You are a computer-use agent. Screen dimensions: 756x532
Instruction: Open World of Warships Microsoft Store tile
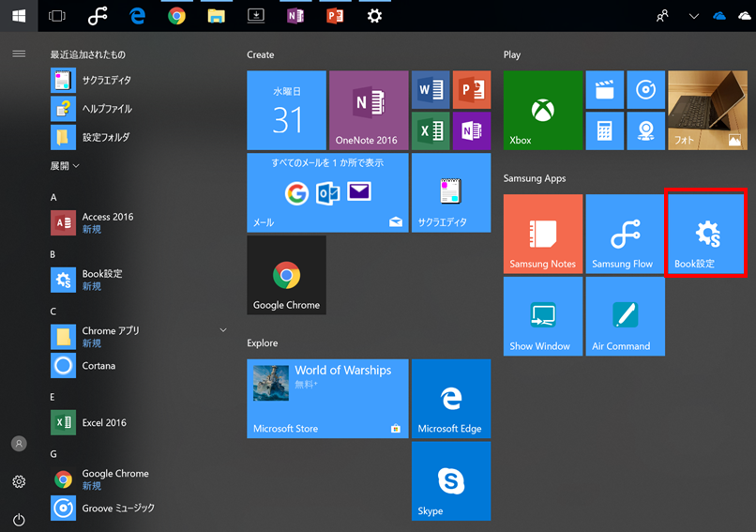coord(328,399)
